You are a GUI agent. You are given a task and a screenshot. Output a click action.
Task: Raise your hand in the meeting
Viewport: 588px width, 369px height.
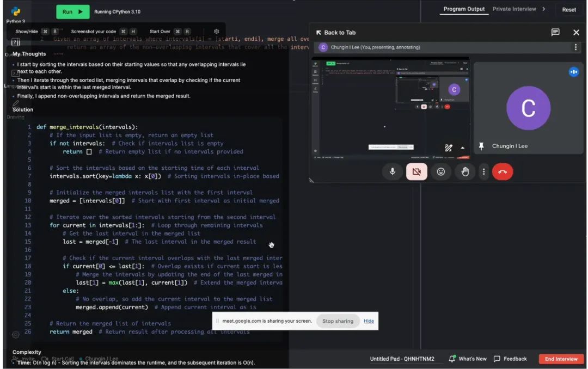(465, 171)
